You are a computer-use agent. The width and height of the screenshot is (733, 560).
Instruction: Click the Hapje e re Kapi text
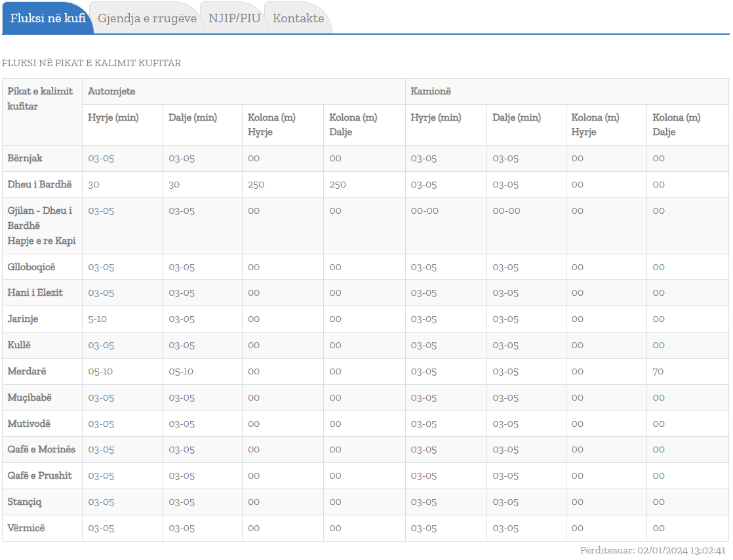[x=41, y=241]
